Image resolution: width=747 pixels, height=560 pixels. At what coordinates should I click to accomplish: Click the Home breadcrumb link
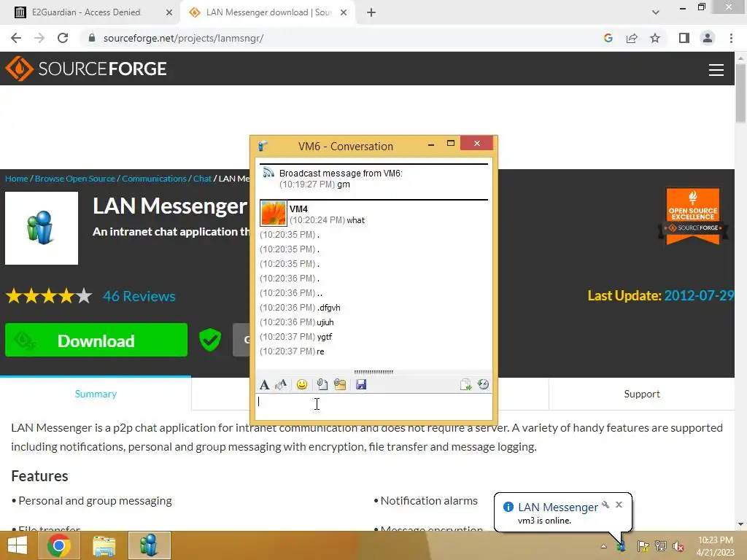coord(17,179)
